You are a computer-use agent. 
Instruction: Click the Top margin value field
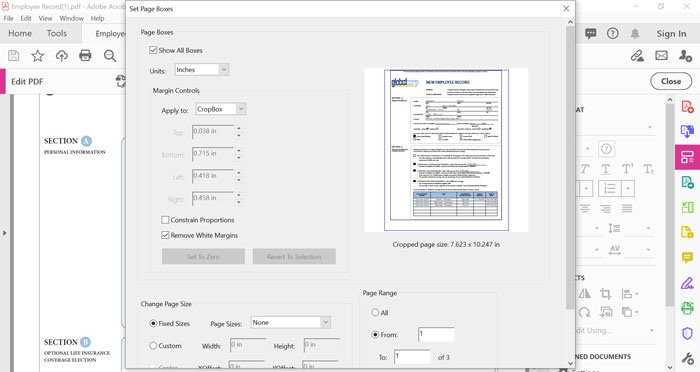(x=213, y=132)
